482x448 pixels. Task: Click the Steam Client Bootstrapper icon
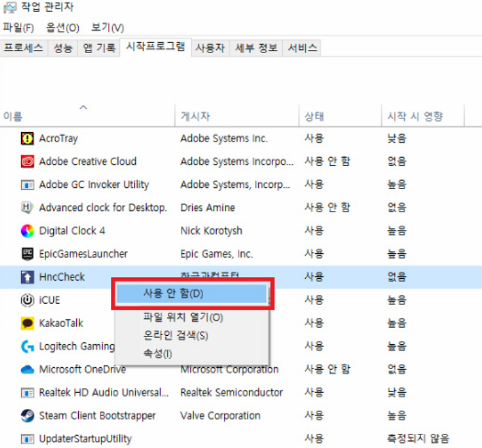click(28, 416)
